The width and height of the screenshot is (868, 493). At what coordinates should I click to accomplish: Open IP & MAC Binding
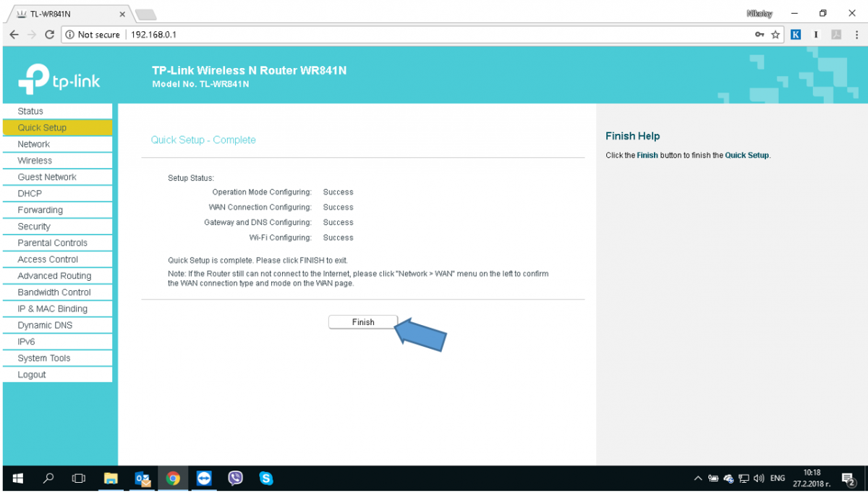pos(58,308)
